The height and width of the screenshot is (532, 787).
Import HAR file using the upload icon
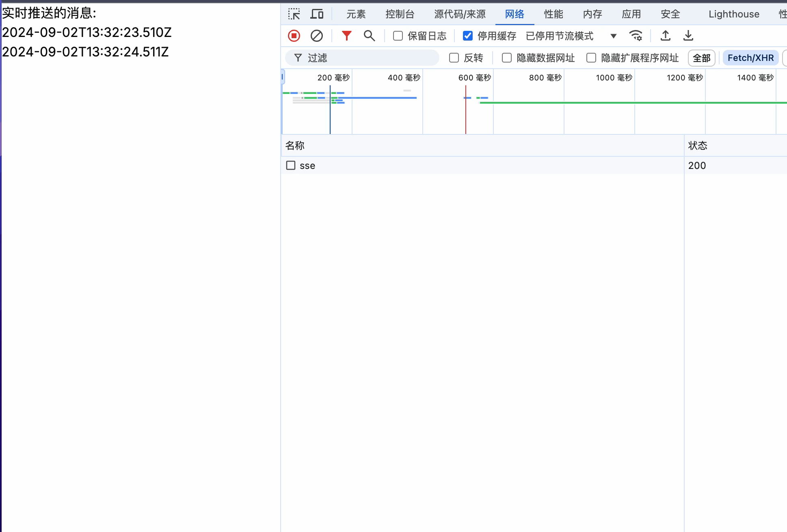tap(666, 36)
